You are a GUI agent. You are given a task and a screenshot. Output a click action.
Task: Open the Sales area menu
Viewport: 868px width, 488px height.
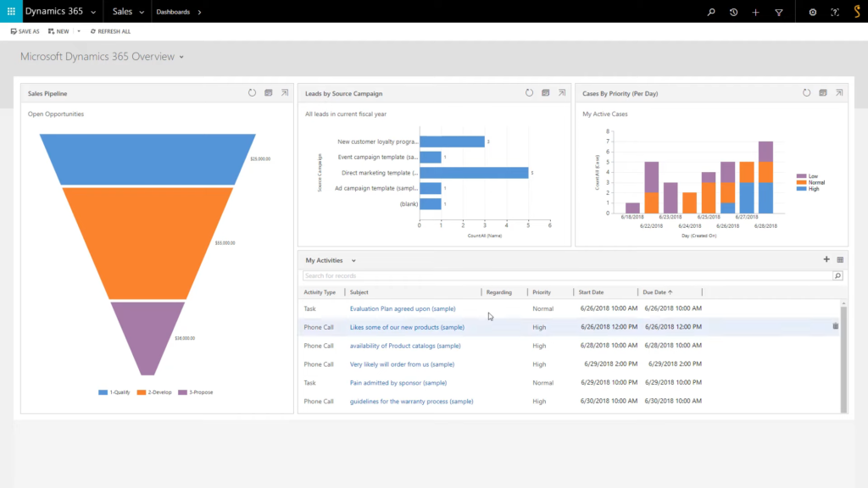[127, 12]
